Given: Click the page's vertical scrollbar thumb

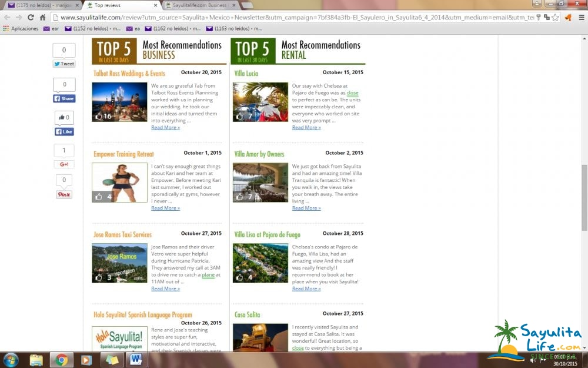Looking at the screenshot, I should point(584,198).
